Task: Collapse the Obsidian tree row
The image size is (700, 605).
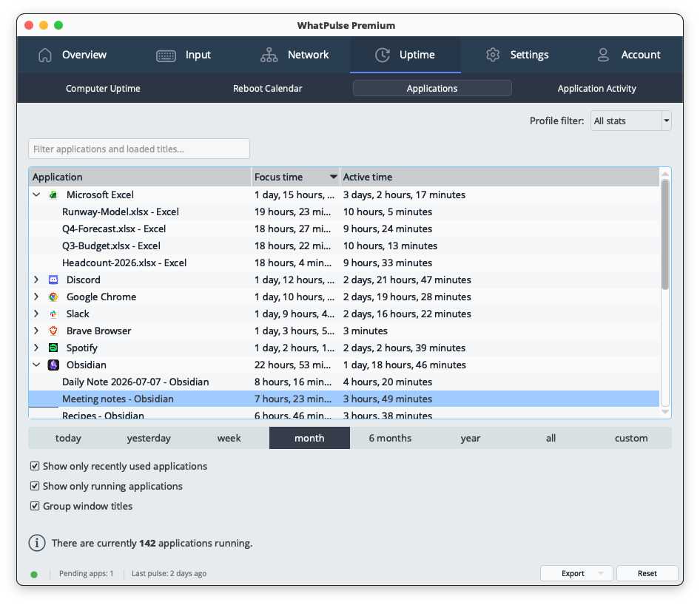Action: pyautogui.click(x=36, y=365)
